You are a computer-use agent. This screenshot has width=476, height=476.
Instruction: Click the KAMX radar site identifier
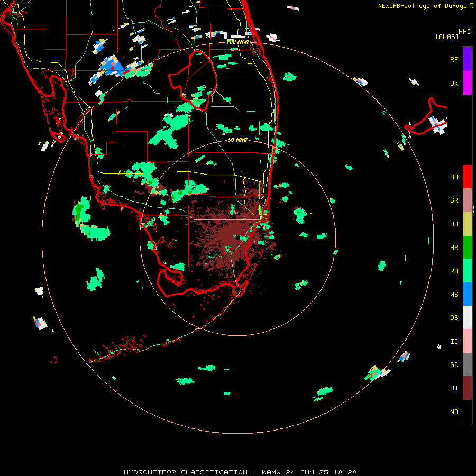271,472
